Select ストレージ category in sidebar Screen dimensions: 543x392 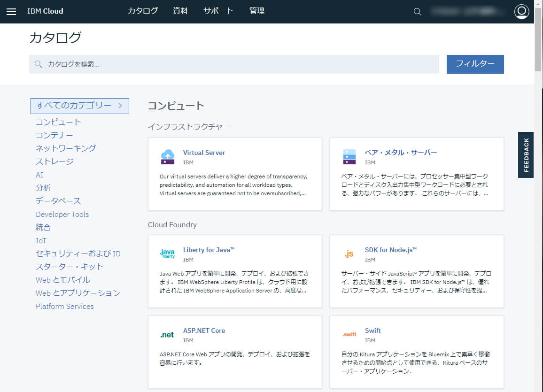pos(54,161)
